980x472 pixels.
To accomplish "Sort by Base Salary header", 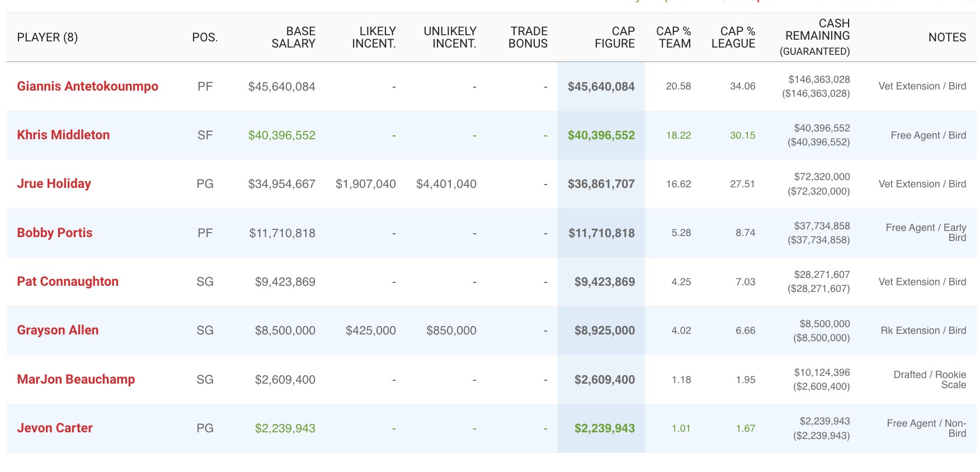I will (x=293, y=37).
